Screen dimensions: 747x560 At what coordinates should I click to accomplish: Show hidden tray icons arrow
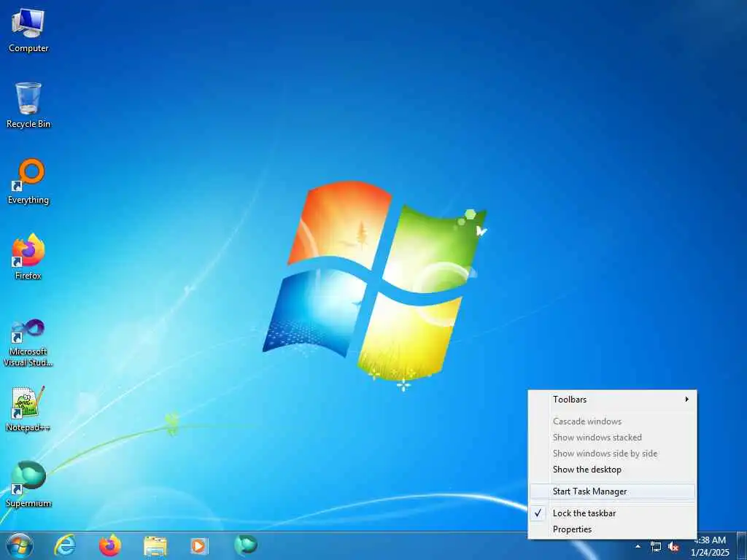pos(638,546)
